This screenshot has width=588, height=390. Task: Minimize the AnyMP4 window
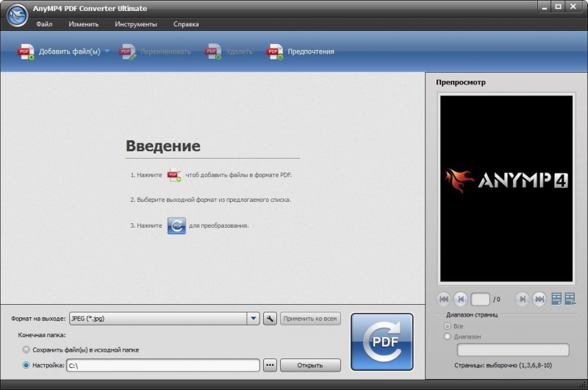[545, 7]
